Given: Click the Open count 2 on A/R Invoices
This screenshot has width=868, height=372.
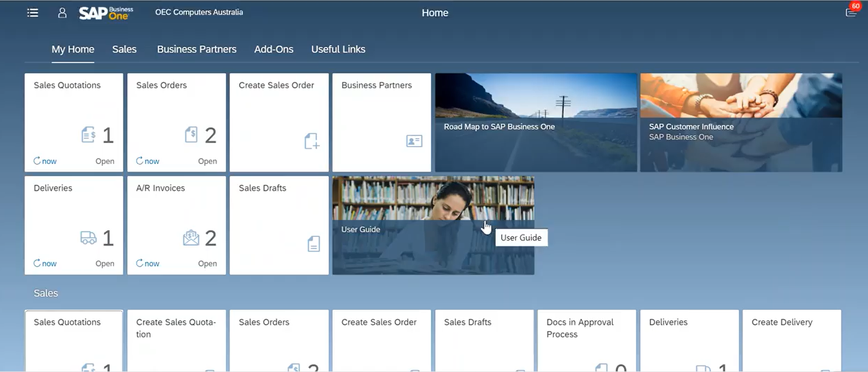Looking at the screenshot, I should click(x=211, y=238).
